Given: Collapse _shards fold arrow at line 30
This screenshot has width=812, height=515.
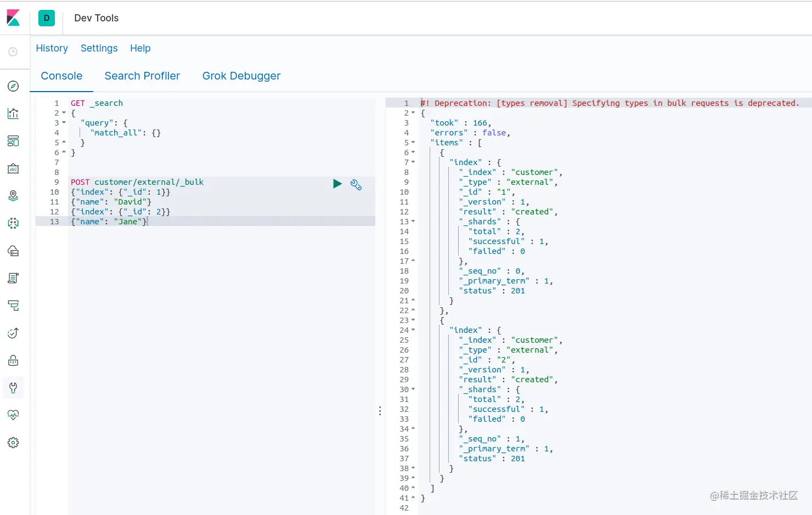Looking at the screenshot, I should [x=413, y=389].
